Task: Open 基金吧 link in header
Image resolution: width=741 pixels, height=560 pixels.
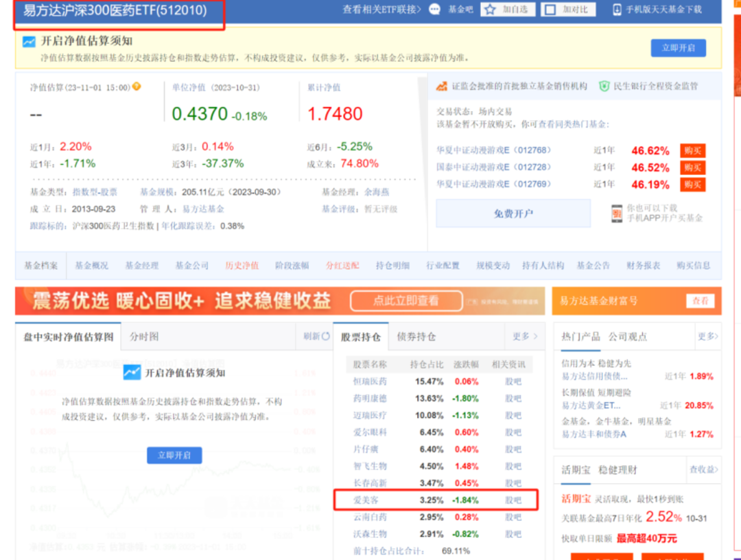Action: [460, 10]
